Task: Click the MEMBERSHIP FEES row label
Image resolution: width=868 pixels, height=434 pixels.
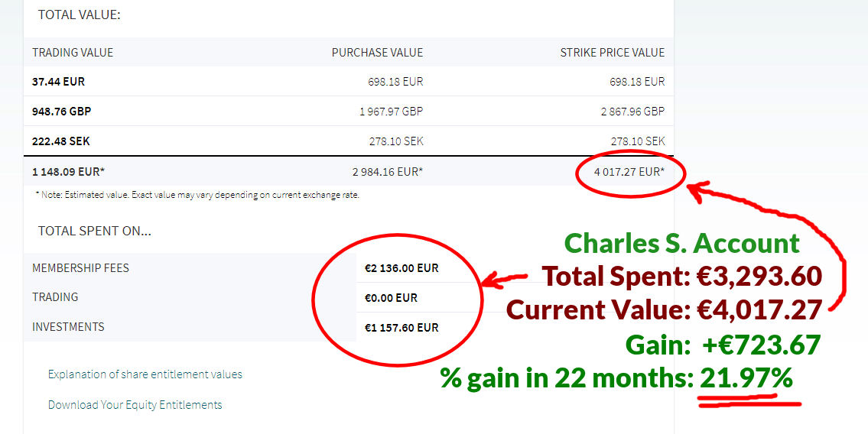Action: [80, 268]
